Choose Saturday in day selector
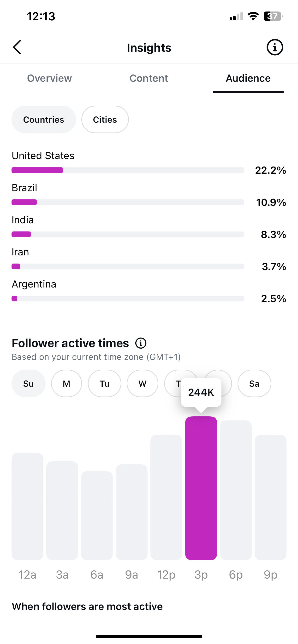Screen dimensions: 298x644 (254, 384)
